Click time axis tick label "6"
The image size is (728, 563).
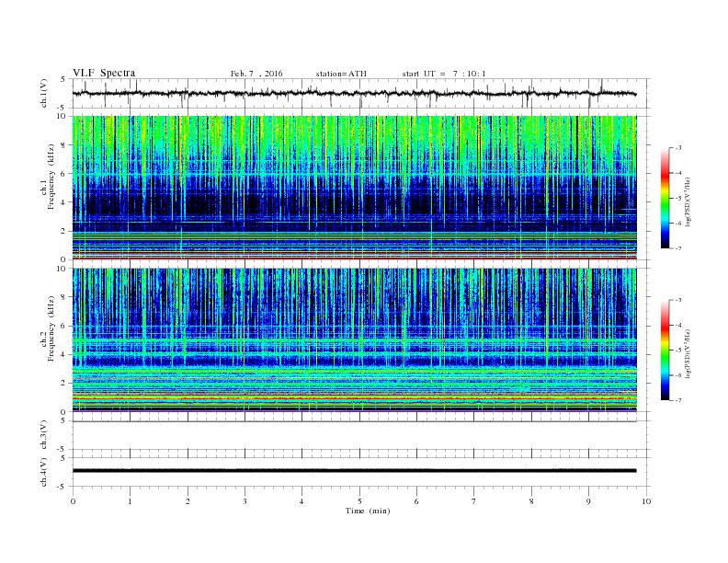(416, 501)
